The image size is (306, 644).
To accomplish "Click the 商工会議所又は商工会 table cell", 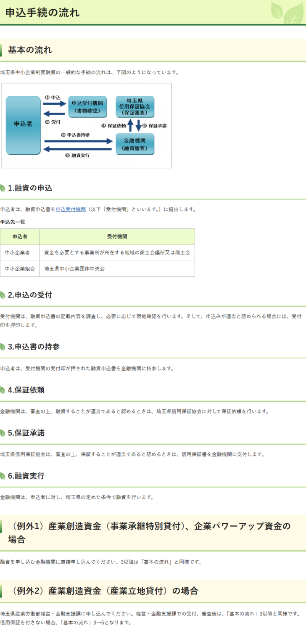I will pyautogui.click(x=117, y=253).
